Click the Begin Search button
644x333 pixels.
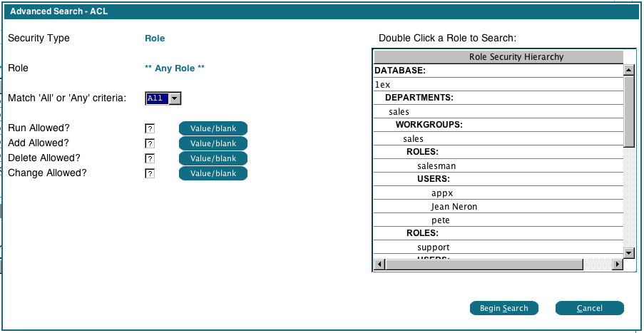[504, 308]
